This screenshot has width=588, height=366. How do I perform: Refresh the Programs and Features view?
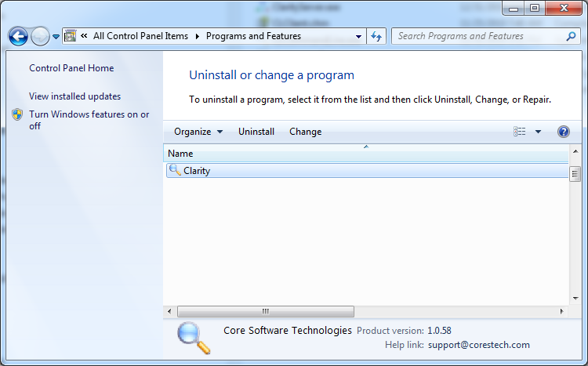coord(376,36)
